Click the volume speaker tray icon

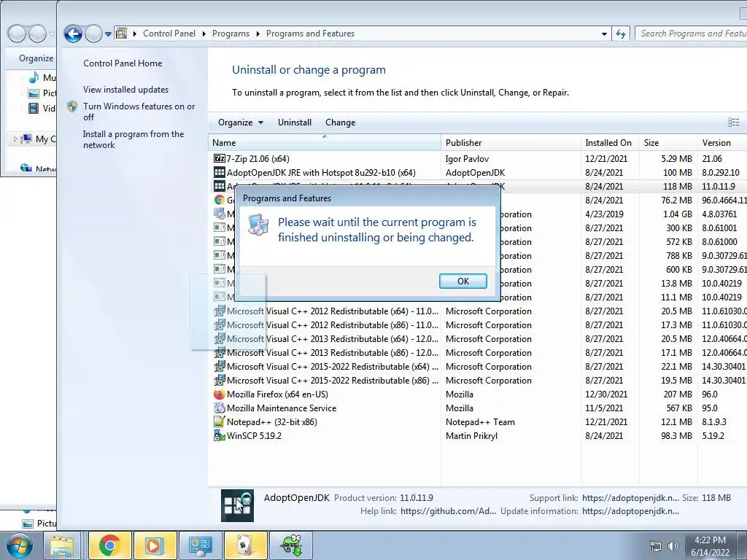tap(673, 546)
